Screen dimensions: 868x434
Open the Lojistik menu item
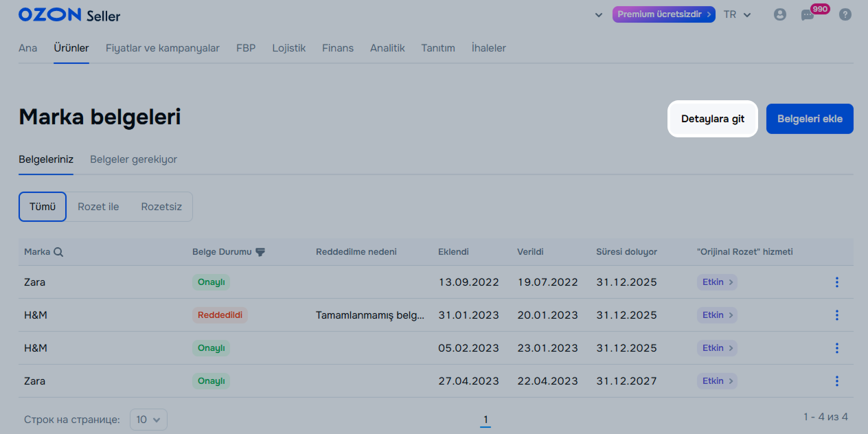(288, 48)
